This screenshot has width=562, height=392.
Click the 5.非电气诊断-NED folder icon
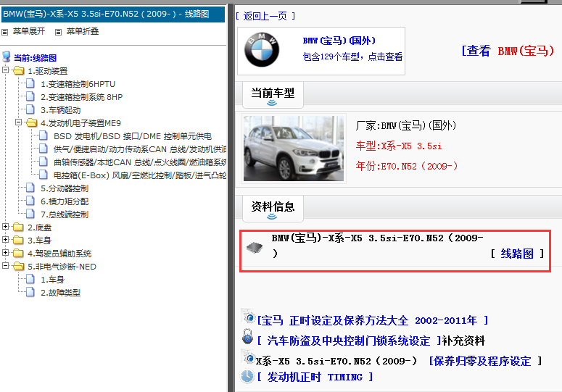coord(18,267)
